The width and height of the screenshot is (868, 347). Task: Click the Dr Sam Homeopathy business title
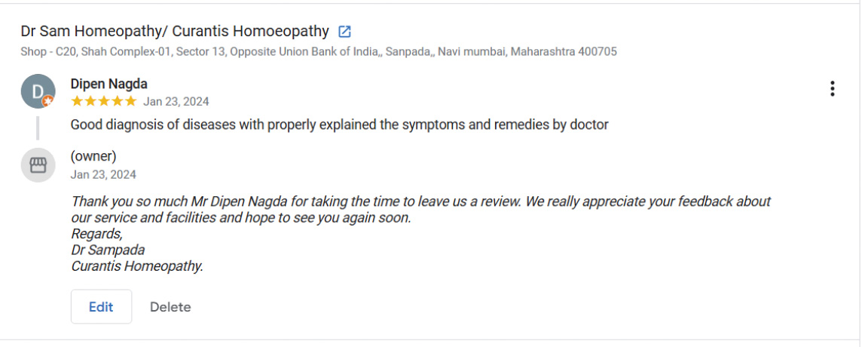175,32
